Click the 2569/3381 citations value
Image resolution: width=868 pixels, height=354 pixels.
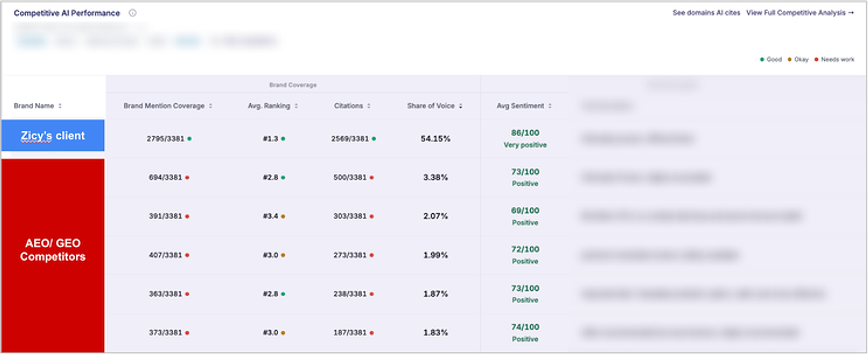coord(350,139)
